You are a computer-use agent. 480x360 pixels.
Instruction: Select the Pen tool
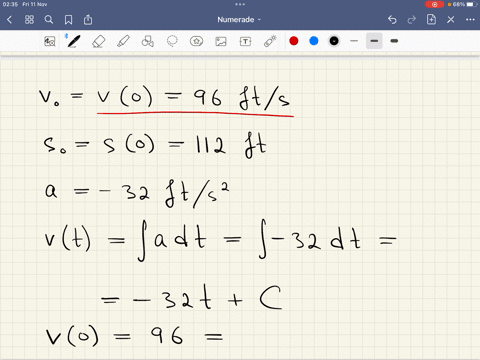(73, 41)
